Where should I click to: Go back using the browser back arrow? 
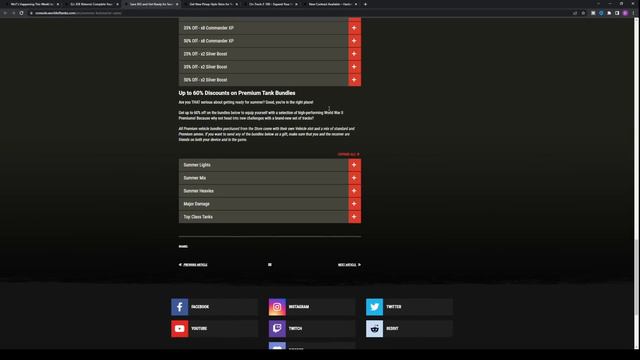point(5,13)
